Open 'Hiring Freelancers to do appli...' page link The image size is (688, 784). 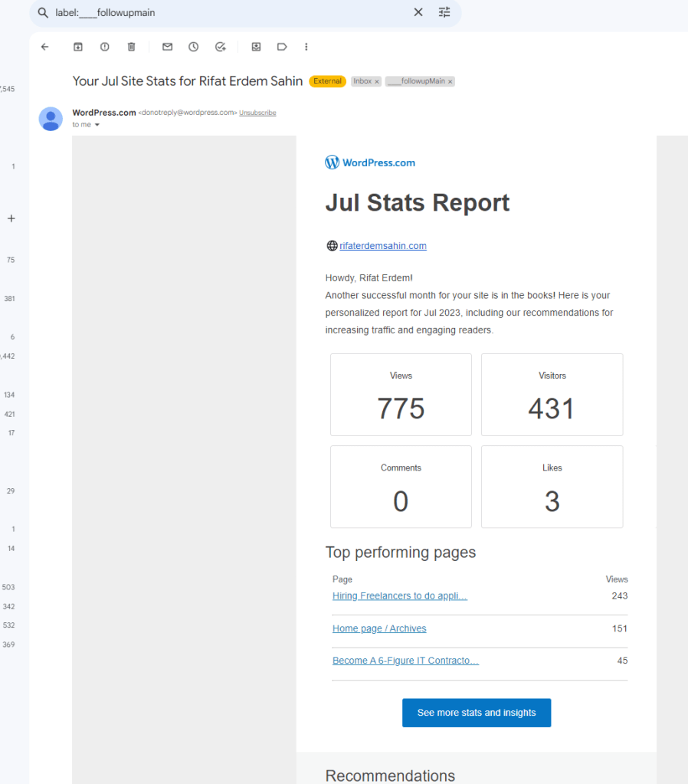400,596
